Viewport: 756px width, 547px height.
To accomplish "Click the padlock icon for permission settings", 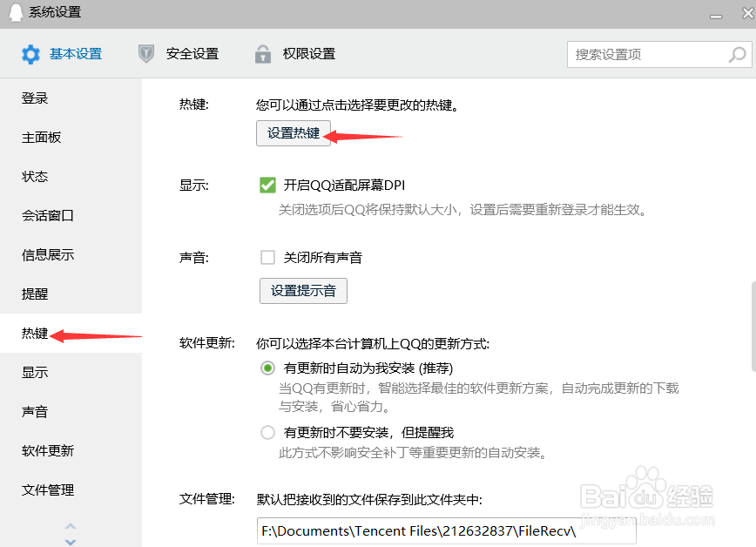I will pyautogui.click(x=263, y=54).
